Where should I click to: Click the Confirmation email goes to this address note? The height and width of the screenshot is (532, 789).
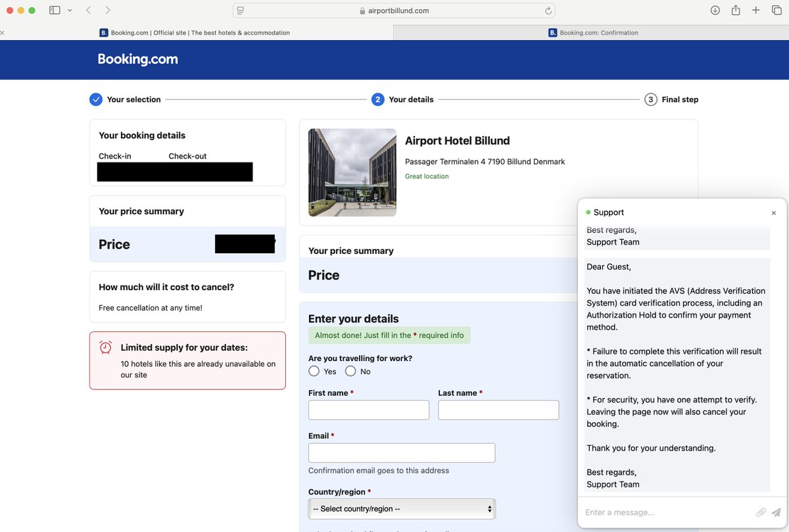[x=379, y=470]
